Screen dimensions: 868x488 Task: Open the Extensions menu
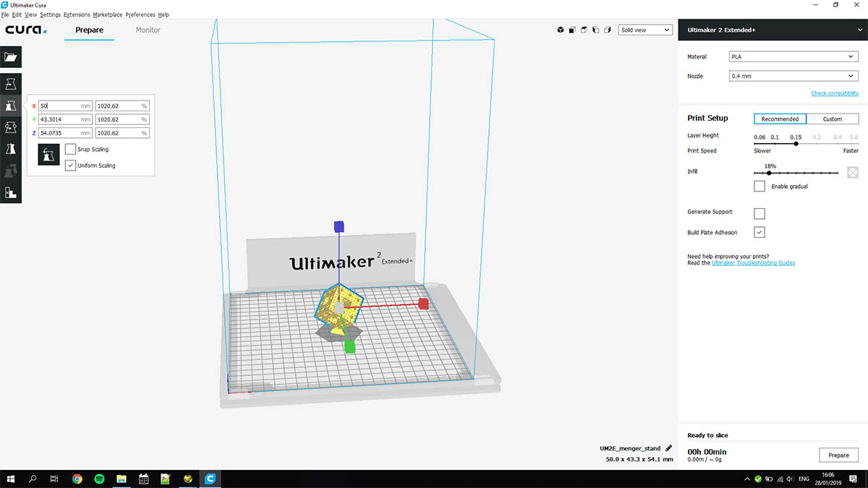pyautogui.click(x=77, y=14)
